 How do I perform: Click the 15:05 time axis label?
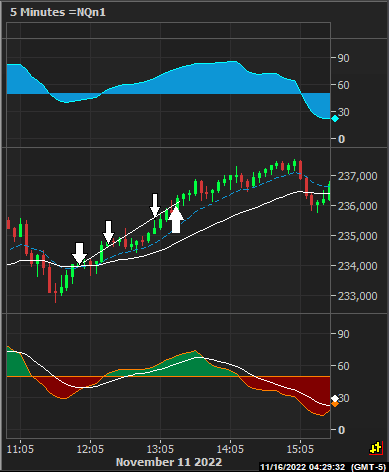click(300, 449)
